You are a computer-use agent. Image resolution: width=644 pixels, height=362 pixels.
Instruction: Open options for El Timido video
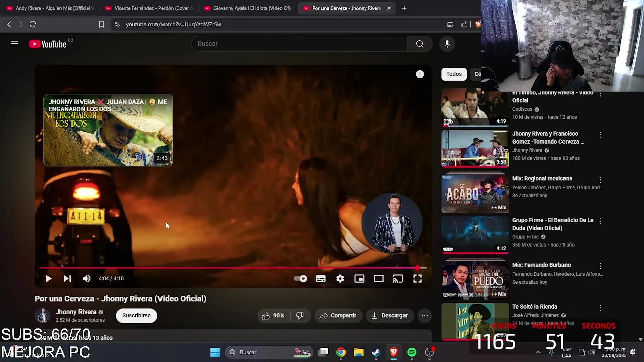click(600, 94)
